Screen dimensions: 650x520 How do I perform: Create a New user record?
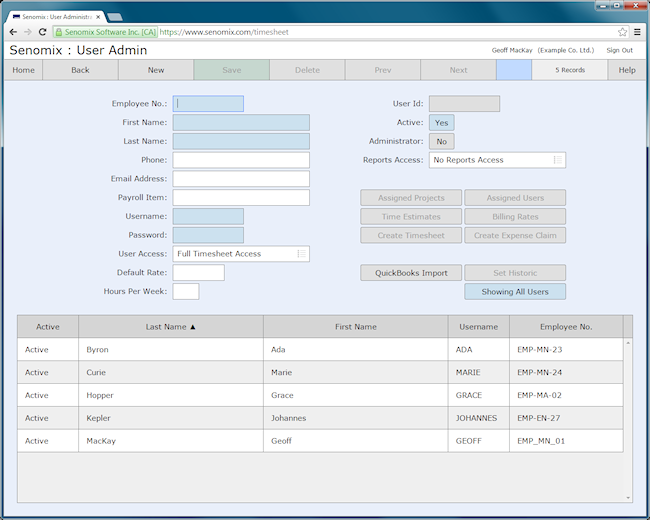coord(156,70)
